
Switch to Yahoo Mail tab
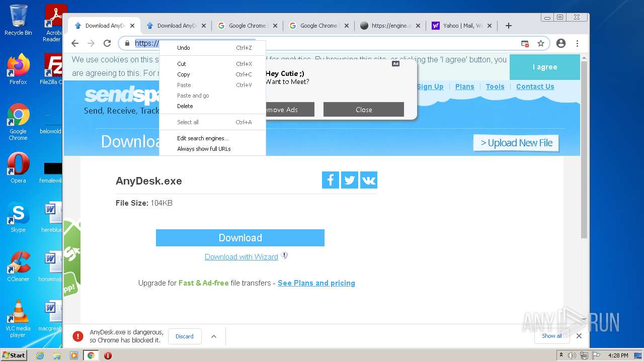(x=462, y=26)
